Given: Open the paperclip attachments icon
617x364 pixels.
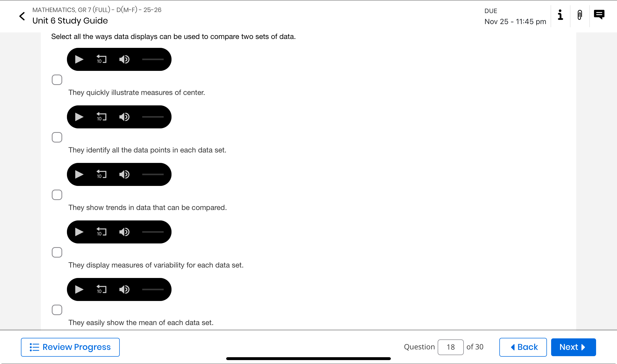Looking at the screenshot, I should pyautogui.click(x=580, y=15).
